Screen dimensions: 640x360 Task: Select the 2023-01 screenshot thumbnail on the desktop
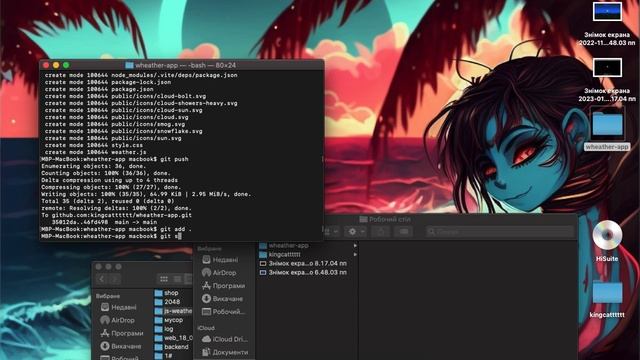click(x=607, y=67)
